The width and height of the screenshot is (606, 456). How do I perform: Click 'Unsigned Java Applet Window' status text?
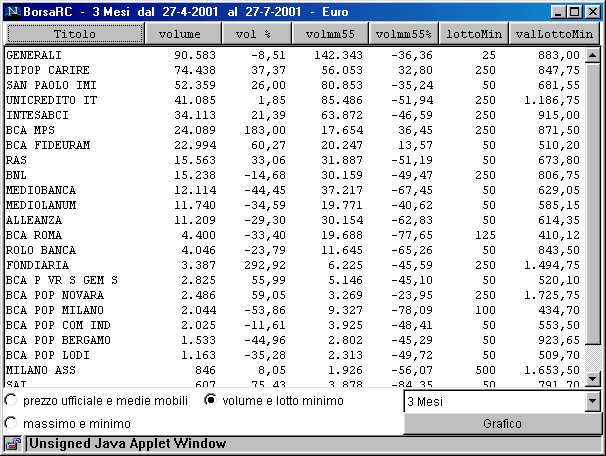(x=128, y=444)
